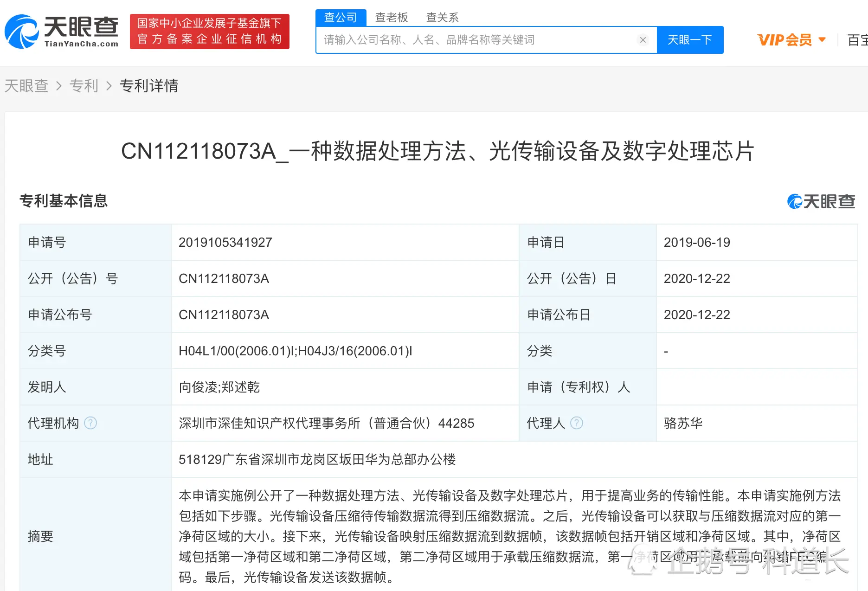Viewport: 868px width, 591px height.
Task: Click the 分类号 row label
Action: 47,351
